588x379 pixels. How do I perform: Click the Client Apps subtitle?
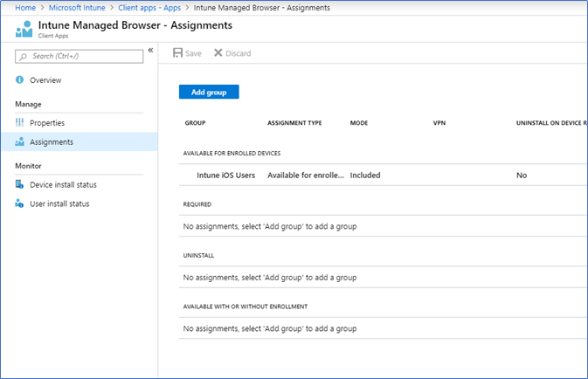tap(53, 36)
